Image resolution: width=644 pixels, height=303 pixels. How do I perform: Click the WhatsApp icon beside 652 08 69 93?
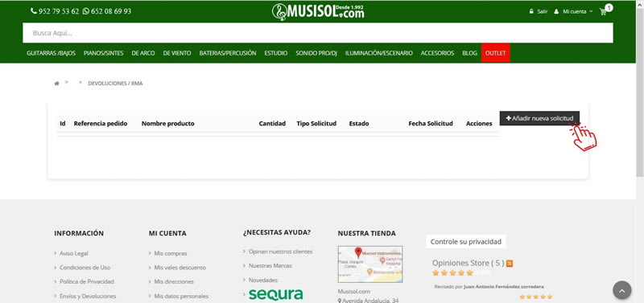(85, 11)
